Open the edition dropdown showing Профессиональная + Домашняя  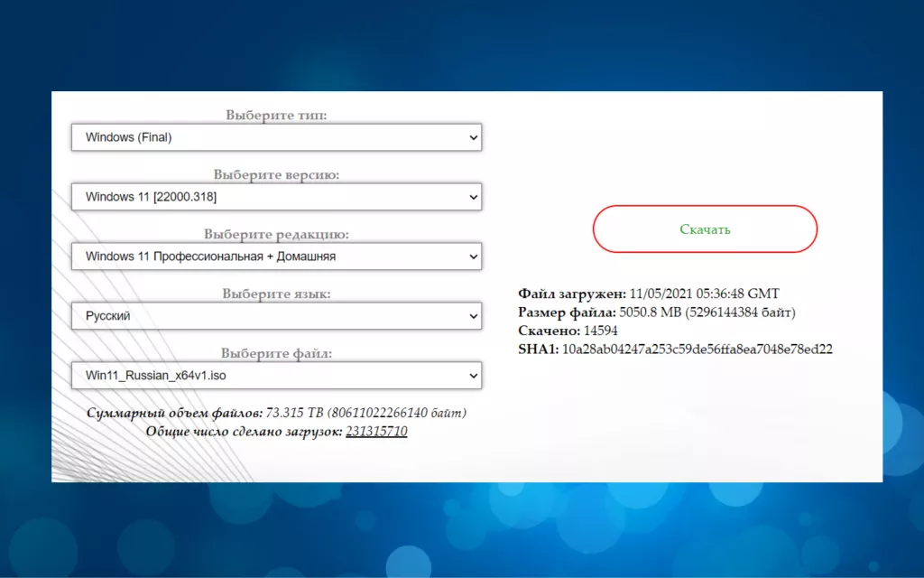click(276, 256)
